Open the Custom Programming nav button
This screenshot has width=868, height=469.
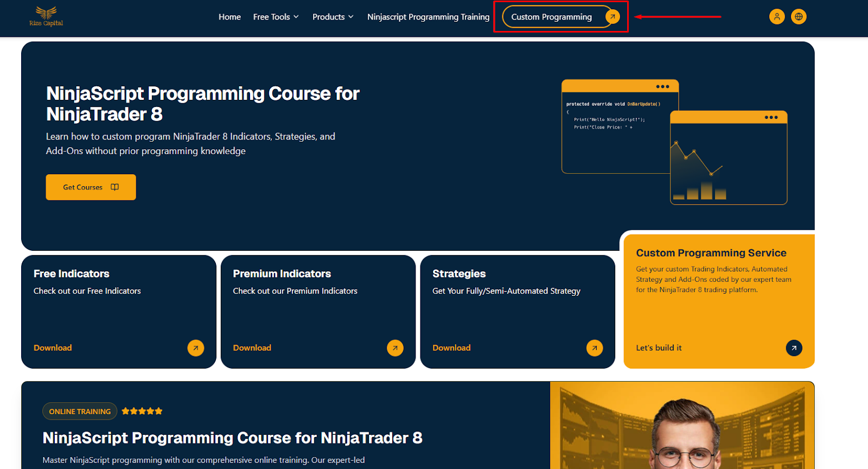click(x=561, y=17)
